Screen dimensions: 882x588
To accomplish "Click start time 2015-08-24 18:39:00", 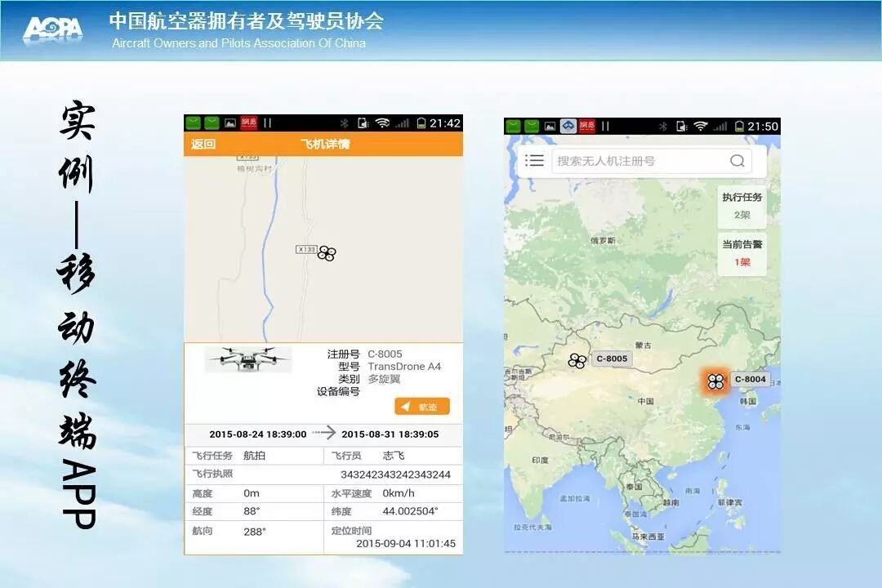I will 257,434.
